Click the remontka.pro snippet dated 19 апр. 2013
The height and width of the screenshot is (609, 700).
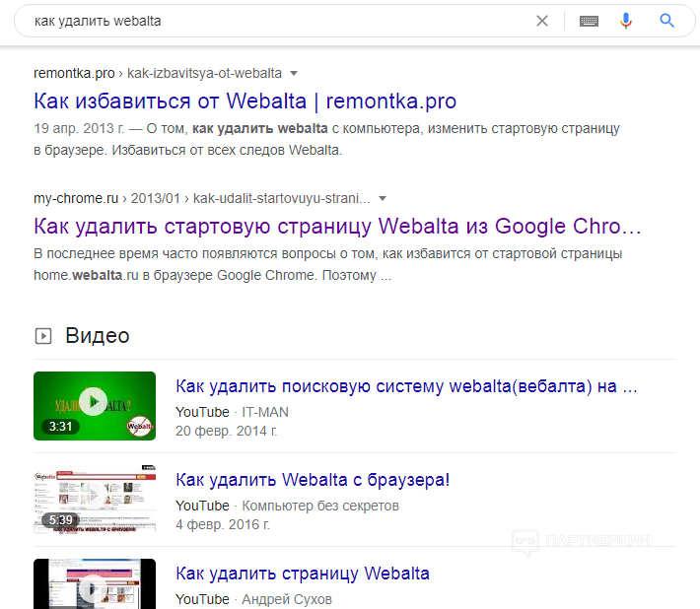(x=326, y=139)
